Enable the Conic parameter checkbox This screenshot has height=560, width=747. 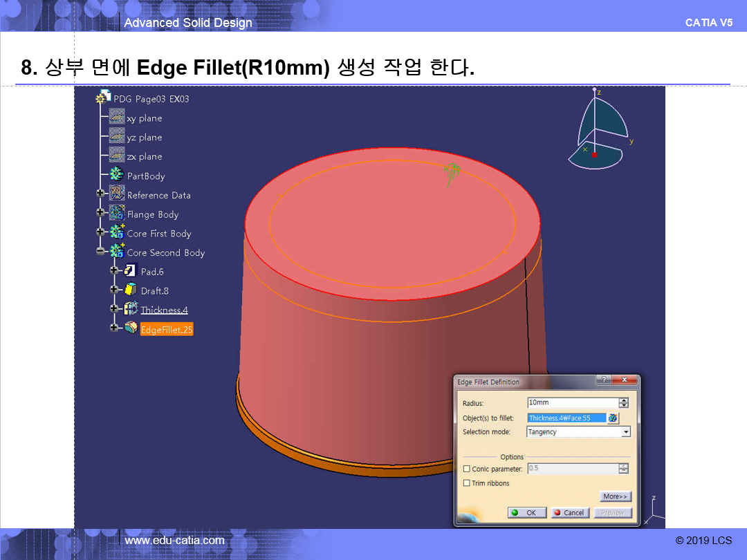(x=467, y=469)
